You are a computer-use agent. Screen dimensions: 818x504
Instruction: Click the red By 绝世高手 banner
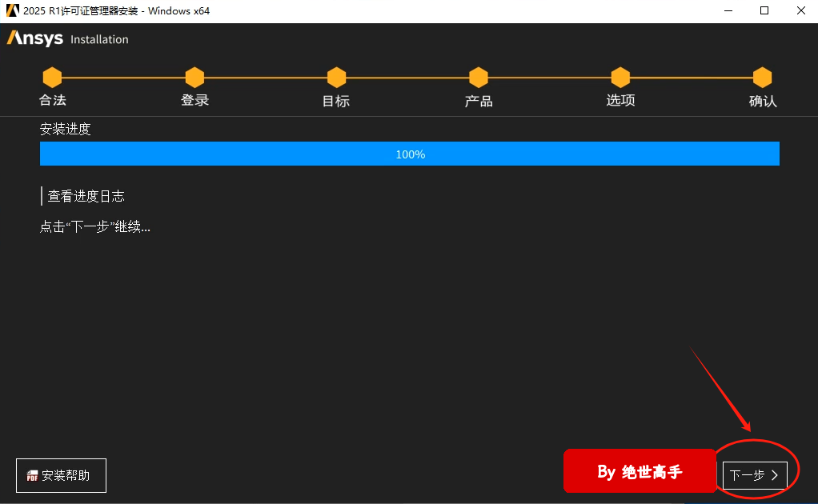tap(640, 471)
